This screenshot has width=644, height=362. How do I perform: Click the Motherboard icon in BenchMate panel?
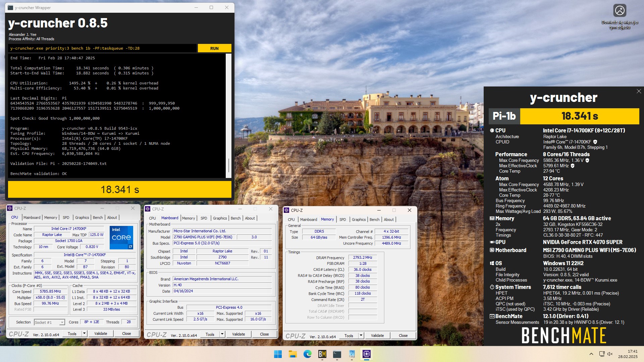492,250
